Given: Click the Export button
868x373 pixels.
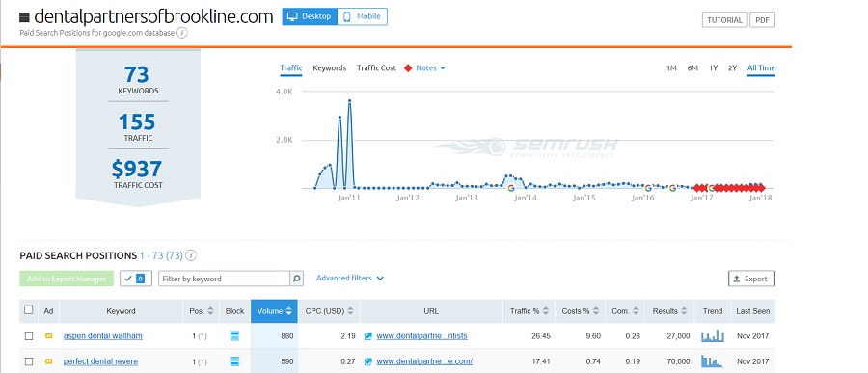Looking at the screenshot, I should pyautogui.click(x=751, y=279).
